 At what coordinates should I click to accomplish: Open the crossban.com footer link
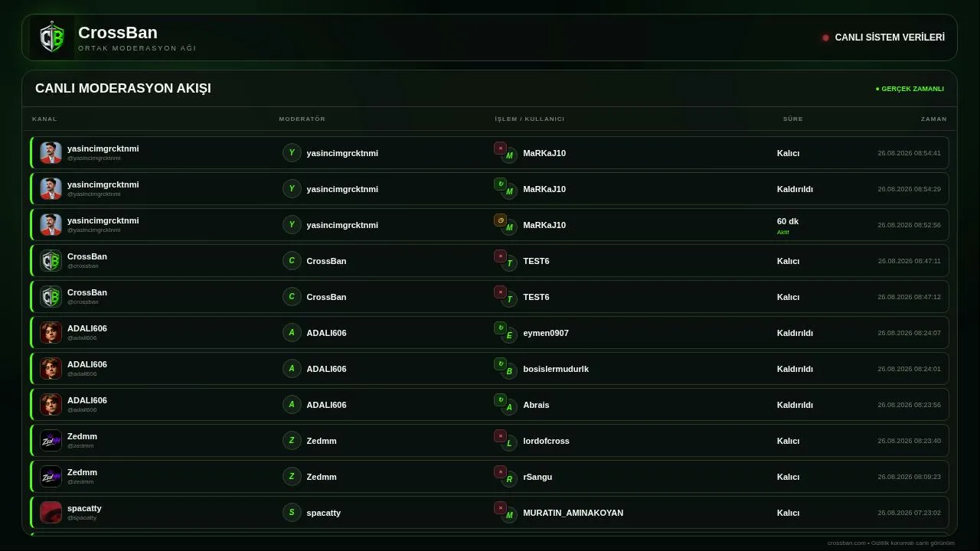coord(847,543)
